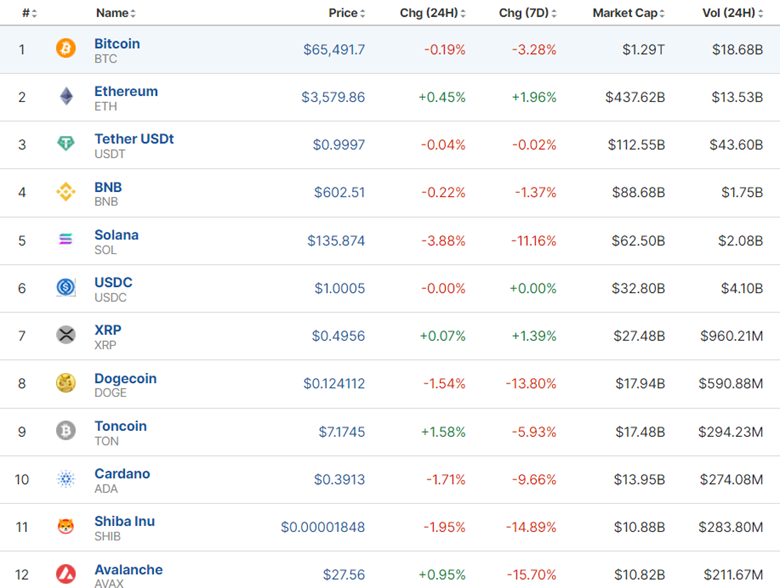Click XRP price $0.4956

coord(338,336)
